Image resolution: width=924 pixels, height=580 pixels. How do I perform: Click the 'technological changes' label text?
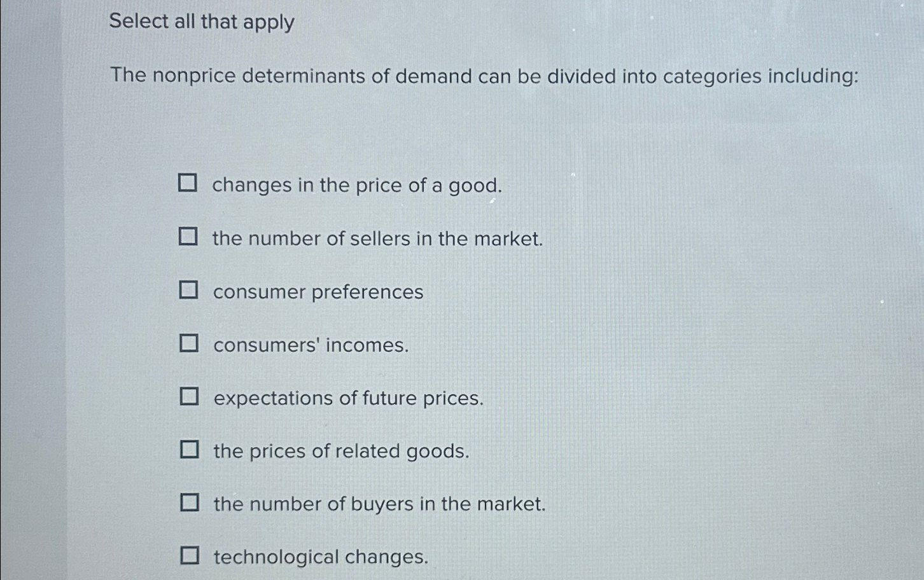320,558
